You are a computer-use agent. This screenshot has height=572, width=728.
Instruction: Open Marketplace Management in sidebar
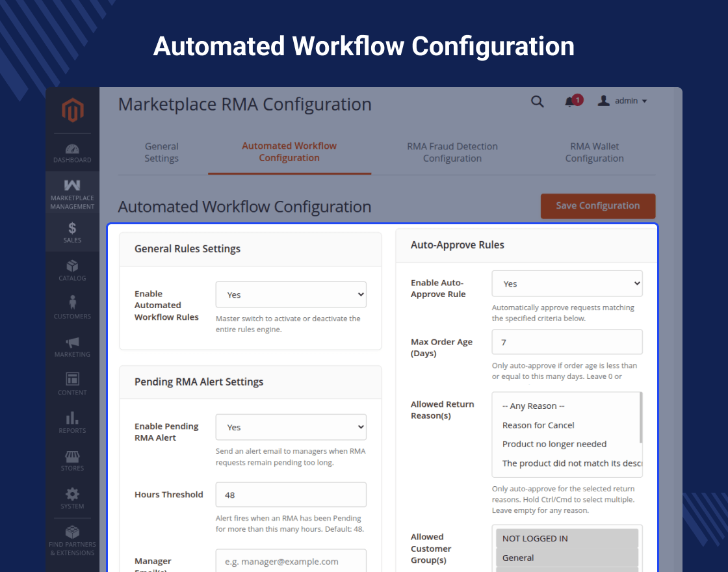(x=72, y=194)
